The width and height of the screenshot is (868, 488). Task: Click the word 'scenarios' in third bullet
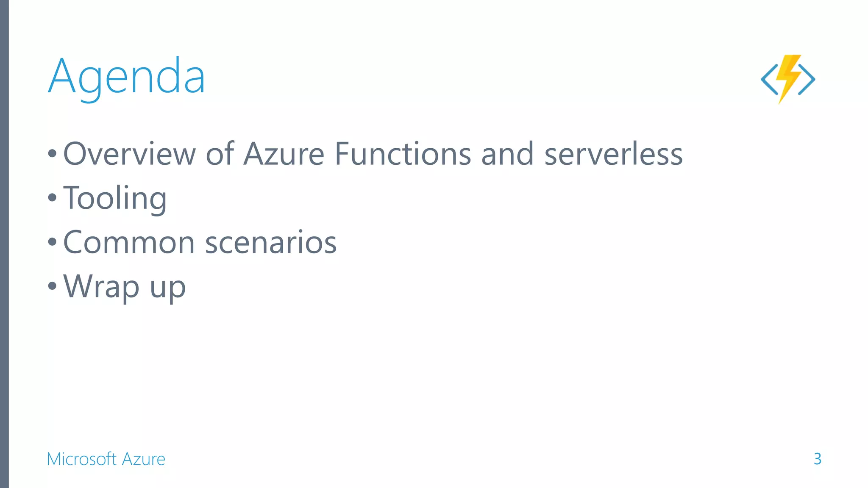coord(271,243)
